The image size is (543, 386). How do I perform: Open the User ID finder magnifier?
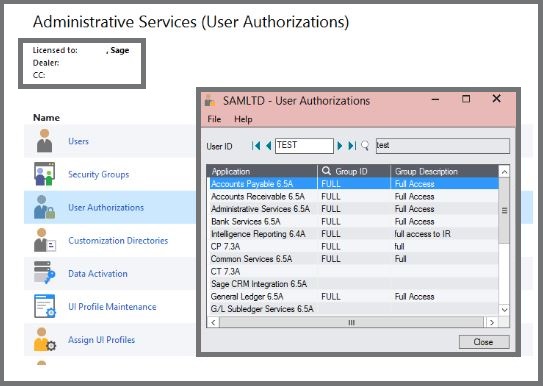point(365,145)
